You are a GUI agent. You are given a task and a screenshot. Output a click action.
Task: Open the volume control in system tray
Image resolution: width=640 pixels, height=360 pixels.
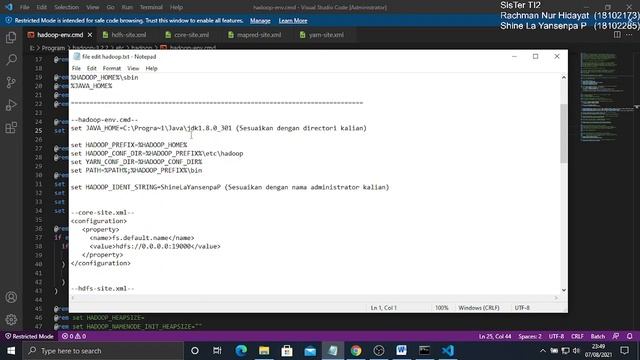click(x=576, y=351)
